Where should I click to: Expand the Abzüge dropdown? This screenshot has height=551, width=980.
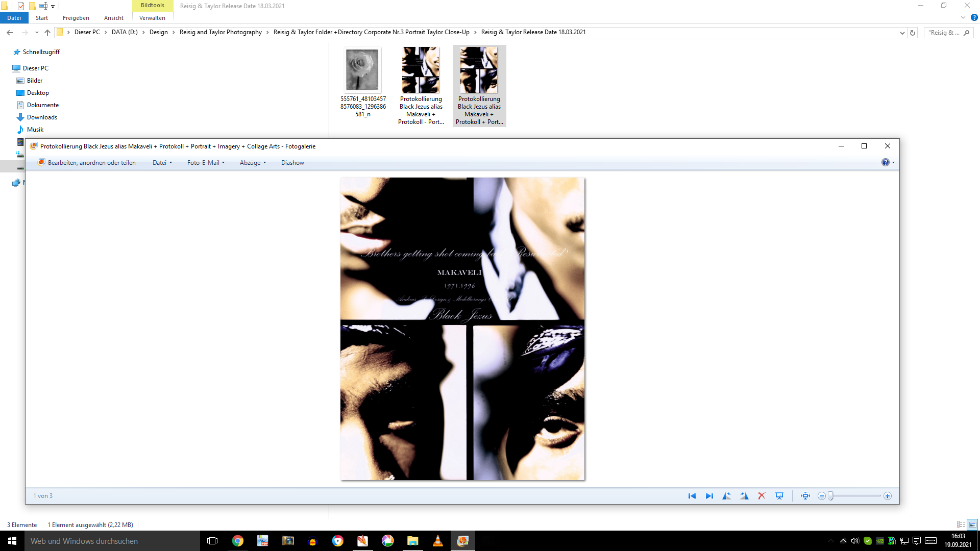[253, 163]
